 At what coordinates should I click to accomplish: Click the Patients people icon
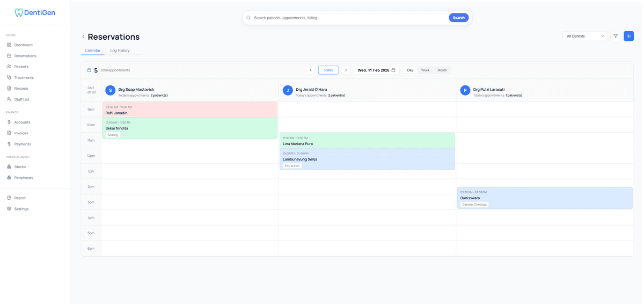[9, 67]
